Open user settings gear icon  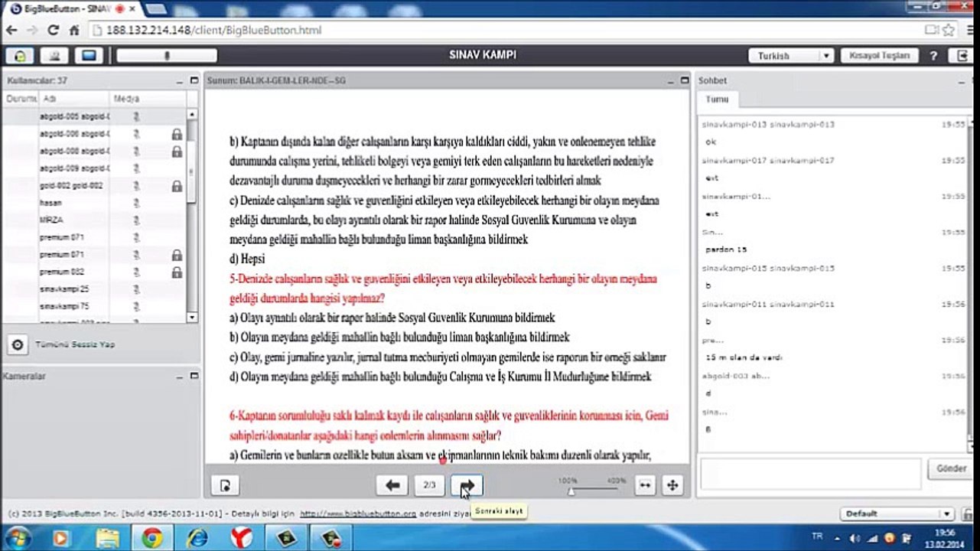[x=17, y=344]
